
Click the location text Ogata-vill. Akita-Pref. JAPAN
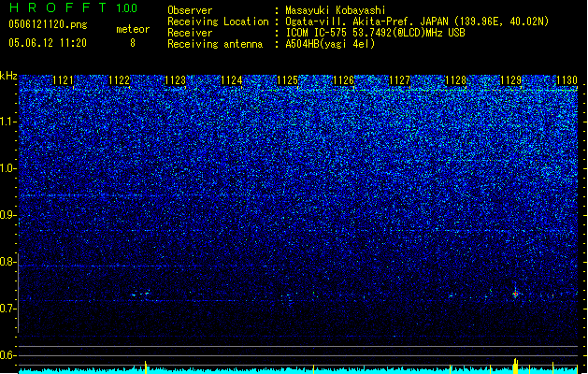(366, 22)
